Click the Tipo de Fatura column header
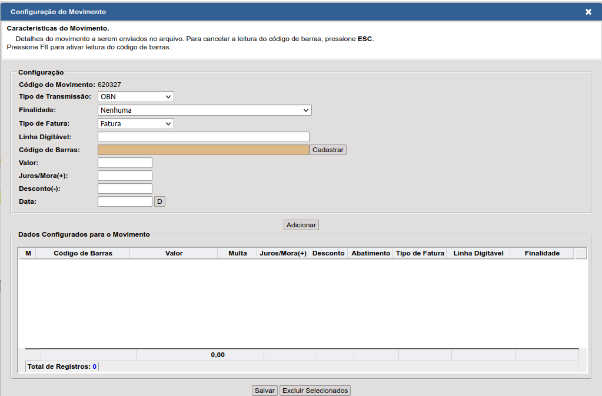Viewport: 602px width, 396px height. click(420, 253)
